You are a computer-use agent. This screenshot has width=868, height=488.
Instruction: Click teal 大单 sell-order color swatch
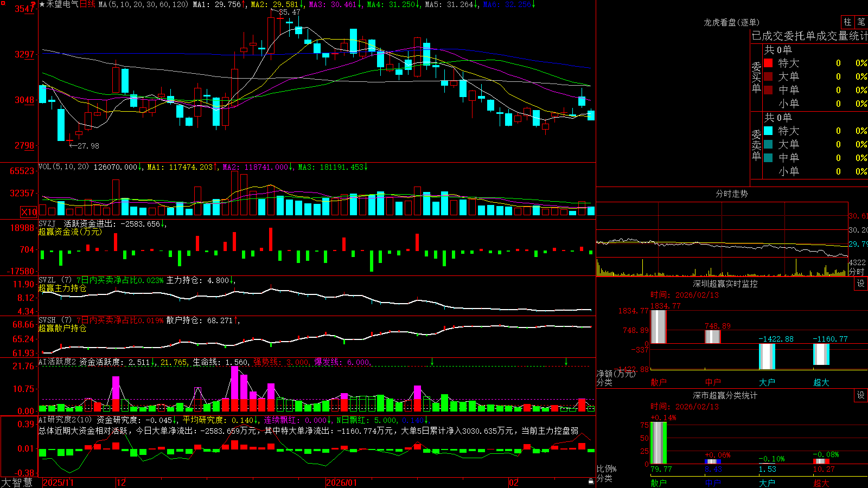tap(768, 144)
